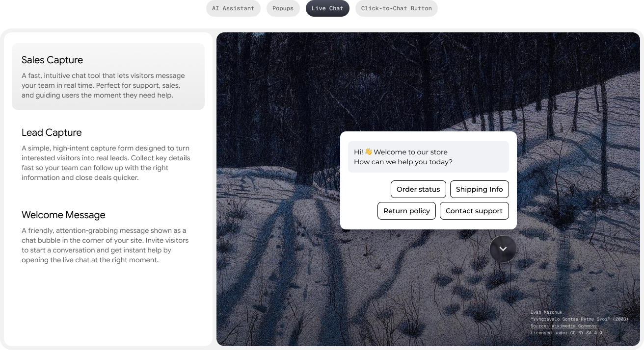Viewport: 644px width, 350px height.
Task: Click the Contact support button
Action: coord(474,211)
